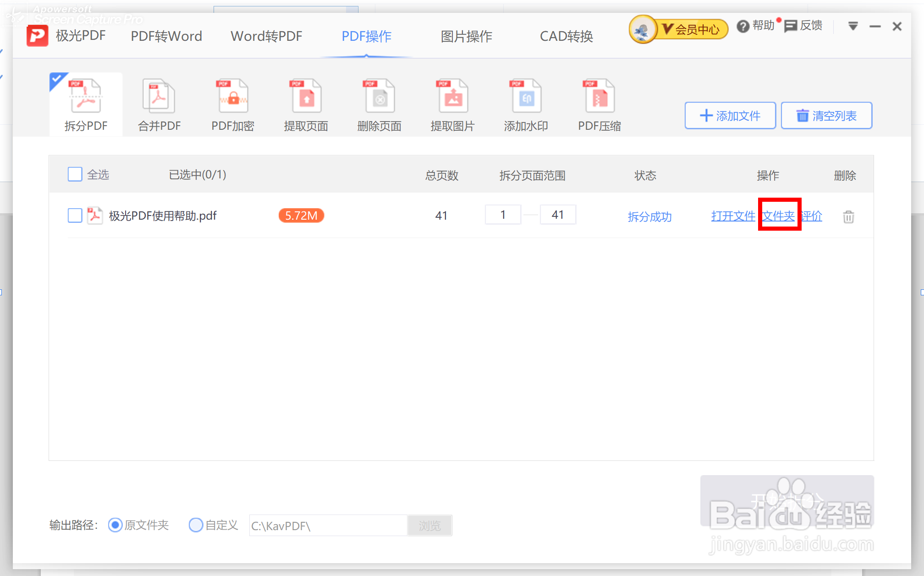Viewport: 924px width, 576px height.
Task: Delete 极光PDF使用帮助.pdf with trash icon
Action: [848, 216]
